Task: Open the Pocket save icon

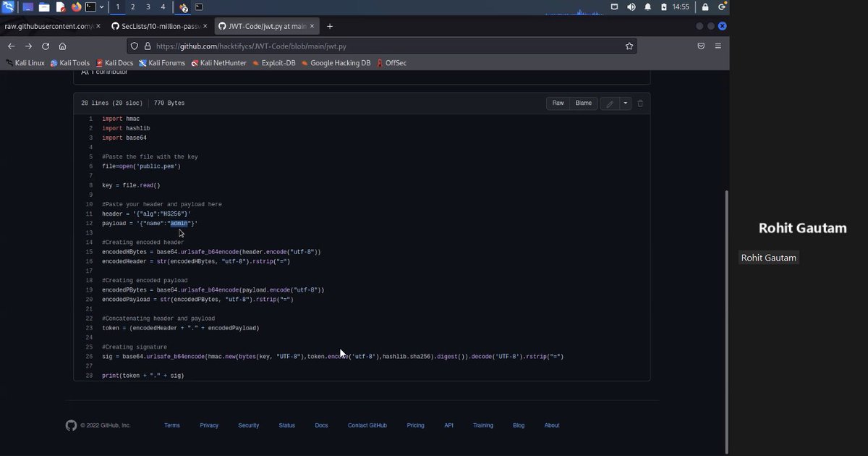Action: pos(701,46)
